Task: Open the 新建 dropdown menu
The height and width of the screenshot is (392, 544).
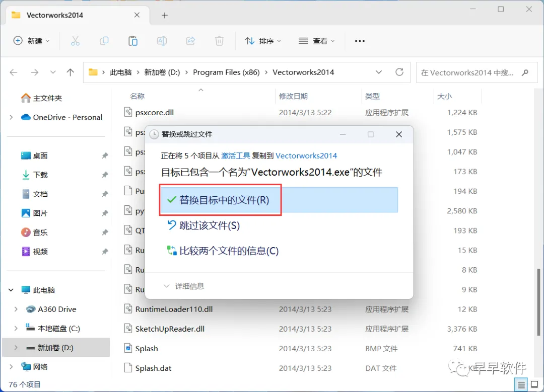Action: tap(32, 41)
